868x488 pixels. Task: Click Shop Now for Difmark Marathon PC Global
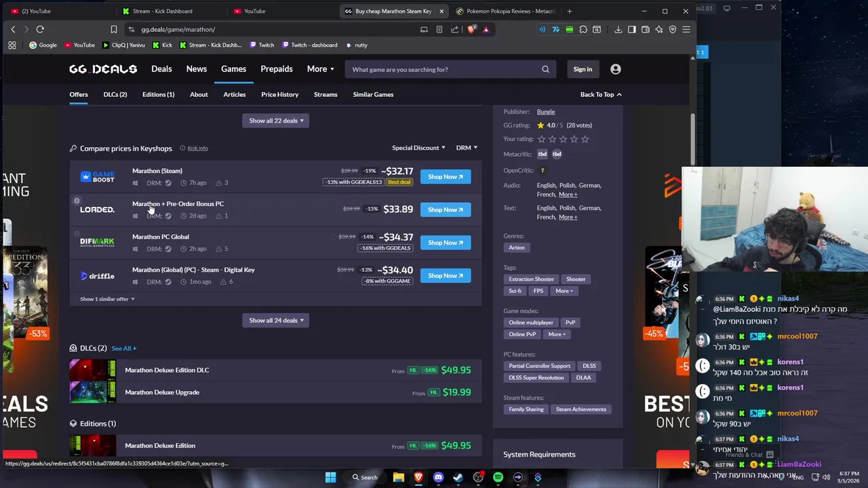[446, 243]
